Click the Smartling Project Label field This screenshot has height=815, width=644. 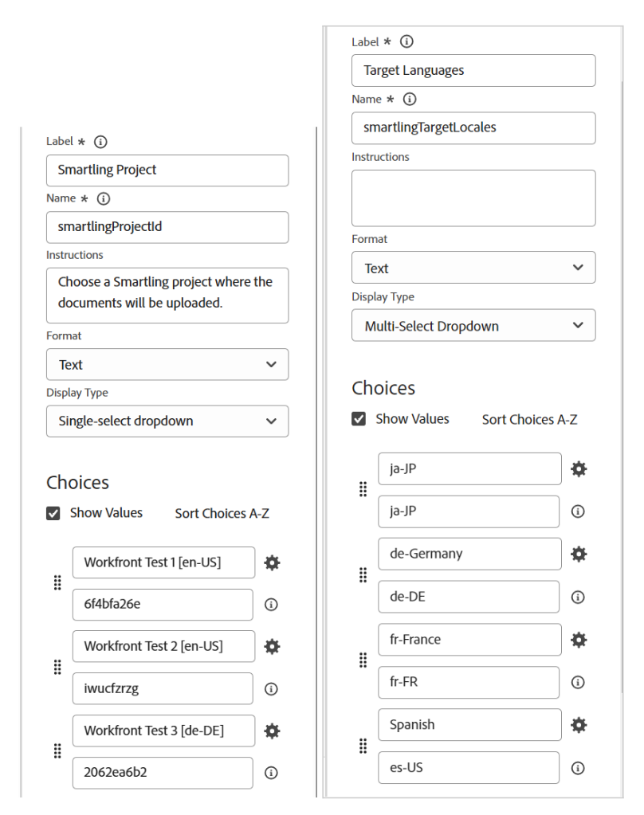[167, 170]
